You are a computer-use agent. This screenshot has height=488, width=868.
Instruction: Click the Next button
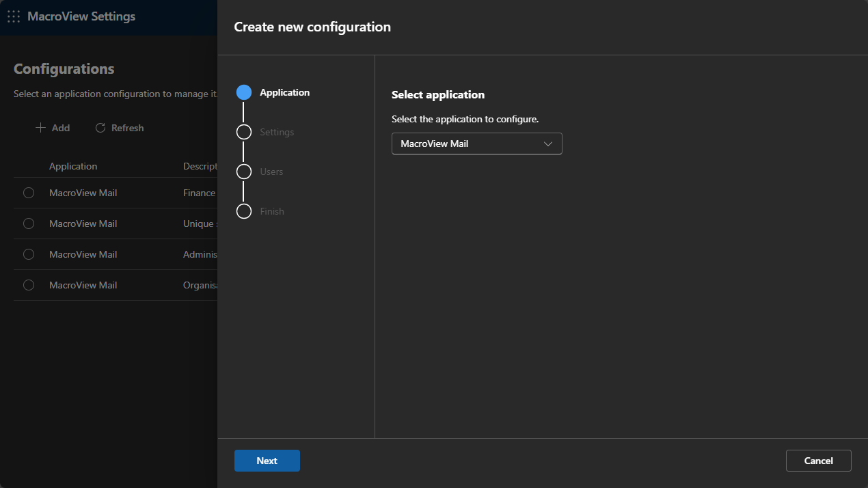(267, 461)
